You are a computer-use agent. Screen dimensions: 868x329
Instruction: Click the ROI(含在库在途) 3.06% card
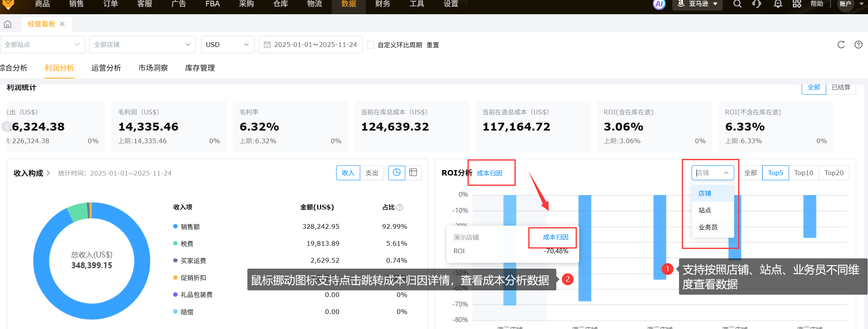pyautogui.click(x=655, y=127)
